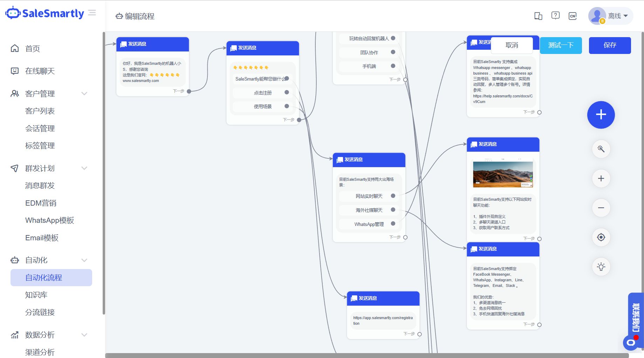The width and height of the screenshot is (644, 358).
Task: Click 群发计划 paper plane icon
Action: [15, 168]
